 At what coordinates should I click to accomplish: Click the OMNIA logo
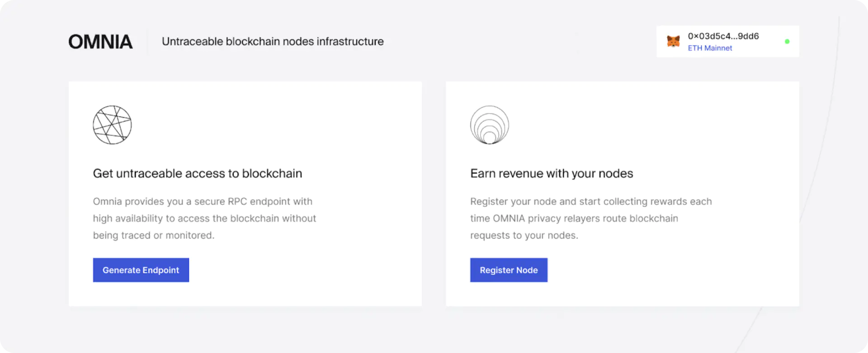tap(100, 42)
